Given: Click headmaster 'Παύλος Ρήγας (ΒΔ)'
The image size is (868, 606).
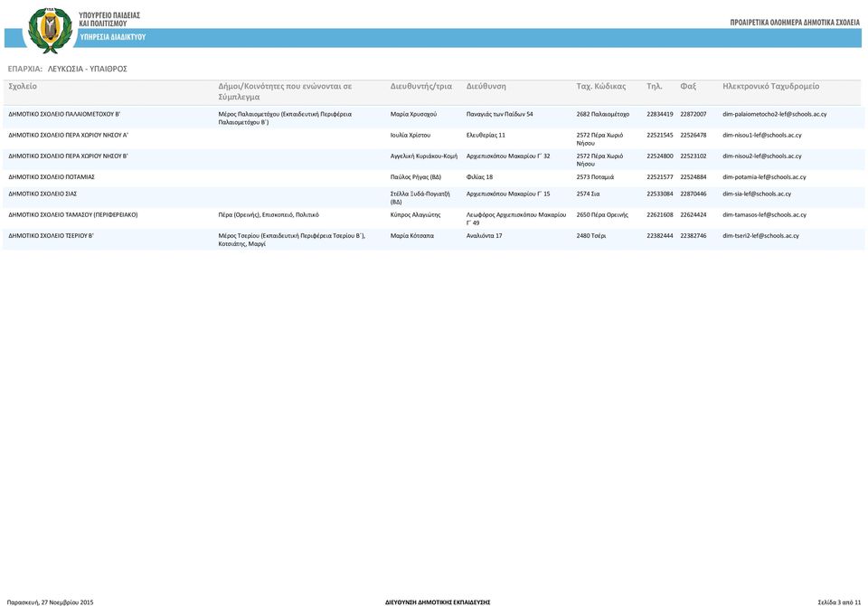Looking at the screenshot, I should (x=416, y=177).
